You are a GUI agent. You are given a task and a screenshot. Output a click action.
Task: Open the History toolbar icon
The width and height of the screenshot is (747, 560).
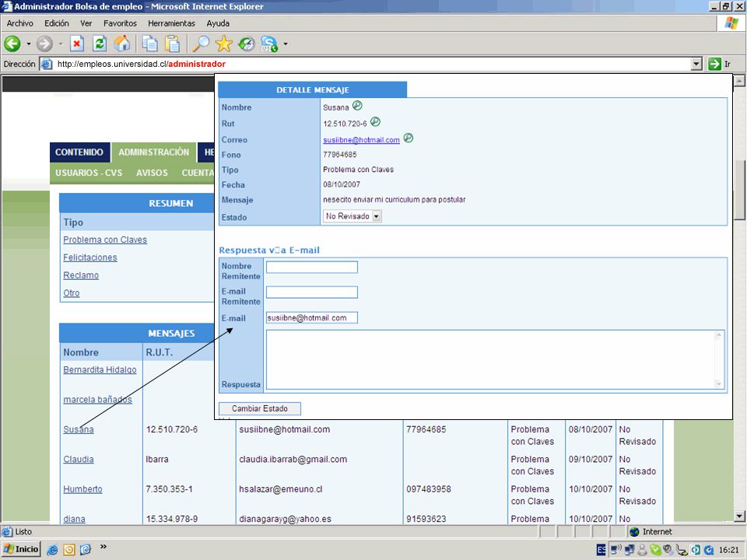click(247, 44)
